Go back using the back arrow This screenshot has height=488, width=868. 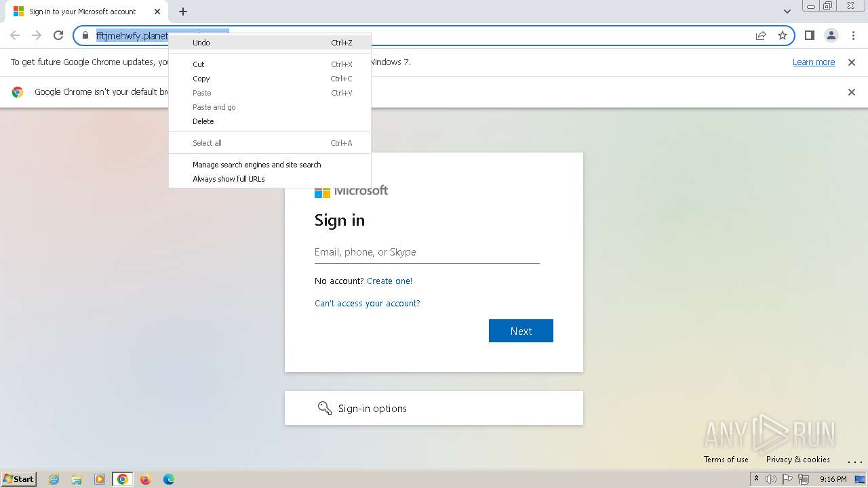point(15,35)
